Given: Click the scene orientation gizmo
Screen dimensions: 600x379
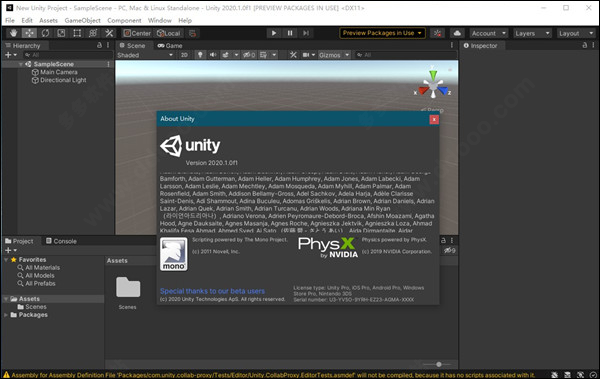Looking at the screenshot, I should [433, 85].
